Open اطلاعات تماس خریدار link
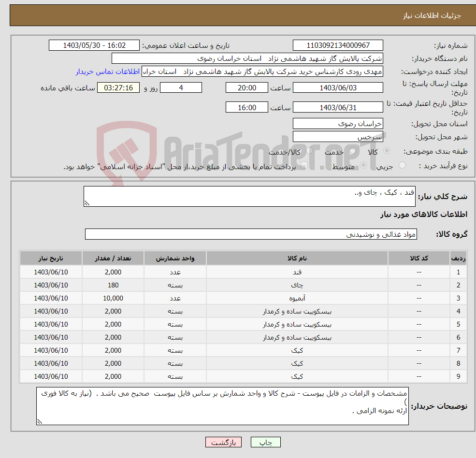The height and width of the screenshot is (458, 476). coord(108,72)
